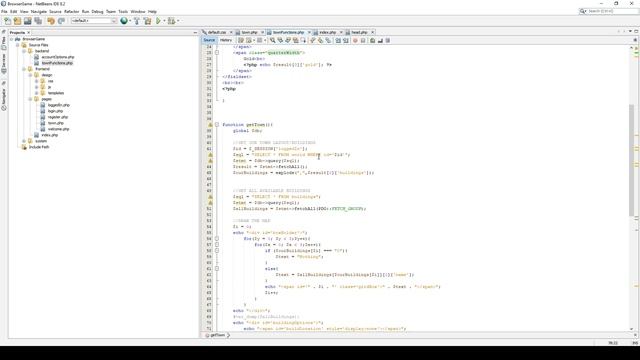Click the Stop Macro Recording icon

tap(363, 40)
